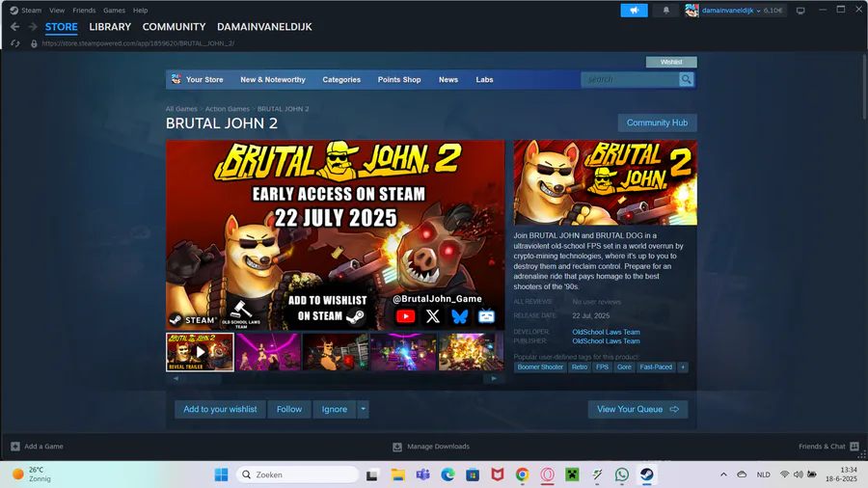The width and height of the screenshot is (868, 488).
Task: Open the New & Noteworthy dropdown
Action: [273, 80]
